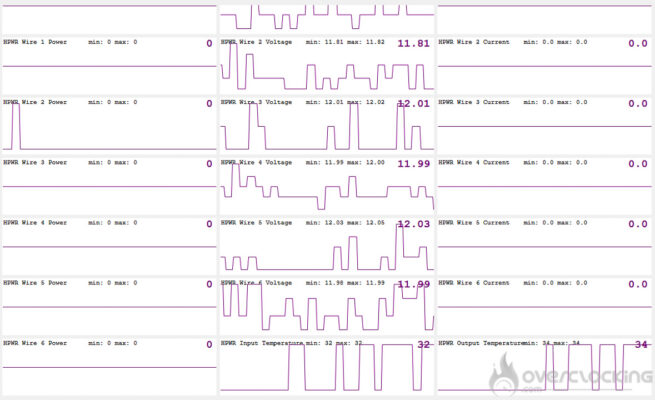Click the 0 value of Wire 6 Power

(x=209, y=344)
